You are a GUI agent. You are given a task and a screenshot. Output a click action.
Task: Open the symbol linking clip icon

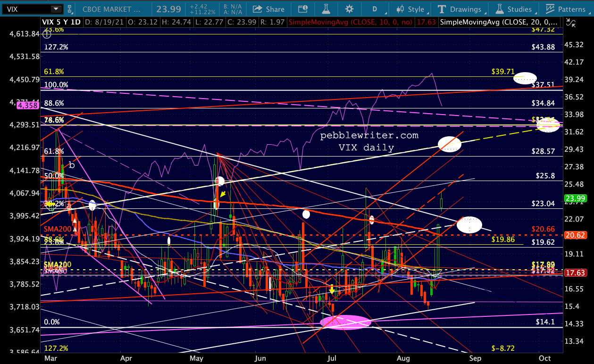pos(70,9)
